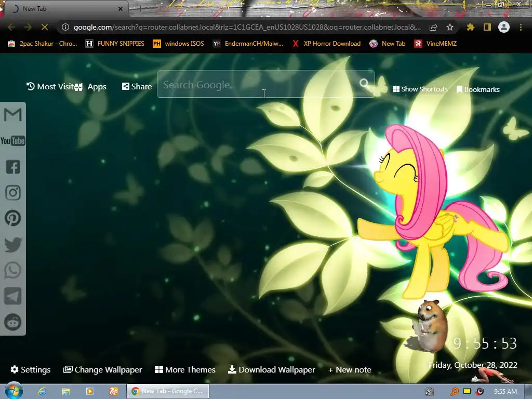This screenshot has width=532, height=399.
Task: Open the page Settings
Action: click(31, 369)
